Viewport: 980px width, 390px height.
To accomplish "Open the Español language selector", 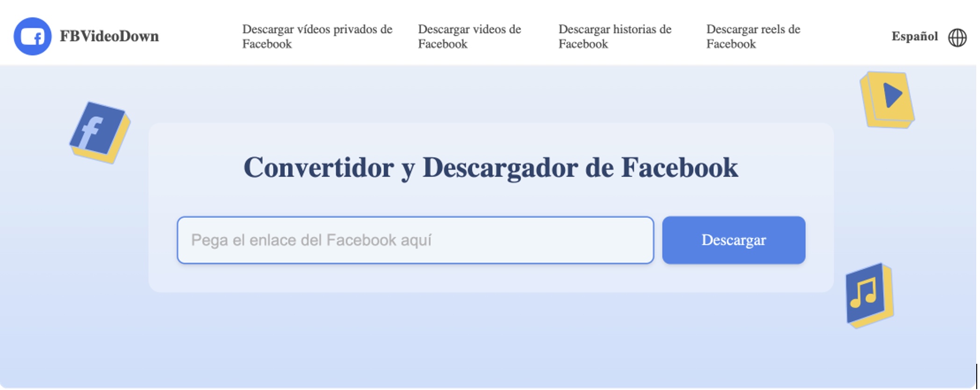I will [915, 36].
